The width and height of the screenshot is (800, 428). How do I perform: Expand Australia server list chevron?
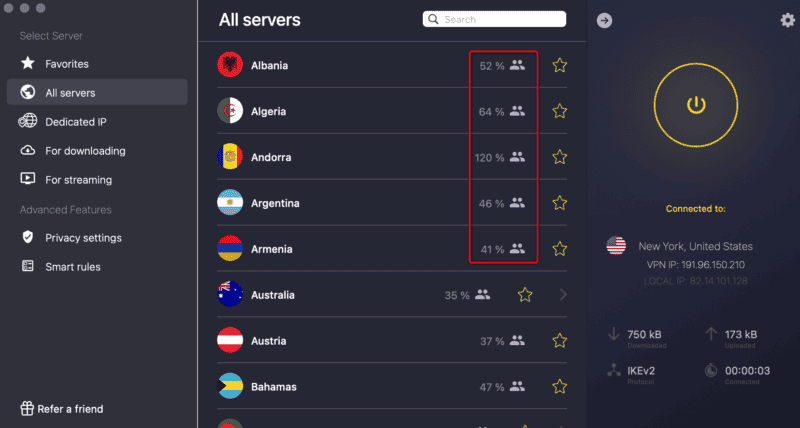563,294
